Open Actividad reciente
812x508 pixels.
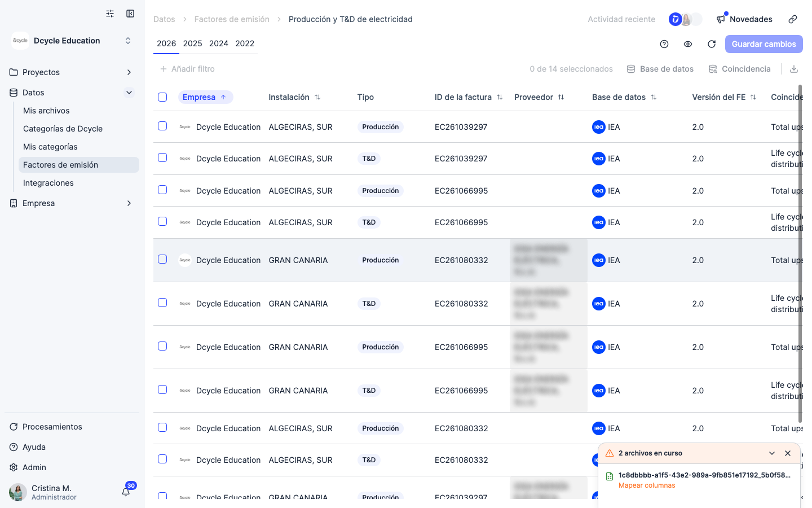[621, 19]
